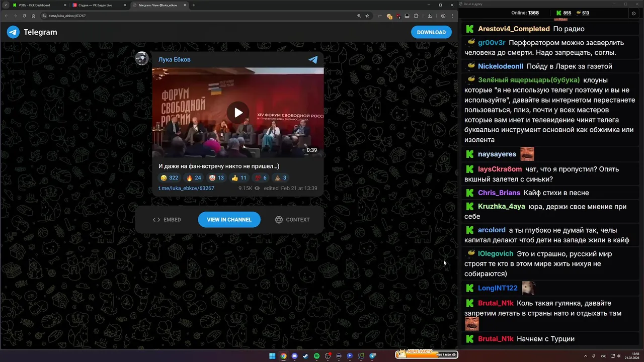This screenshot has width=644, height=362.
Task: Switch the РУС keyboard language indicator
Action: (603, 356)
